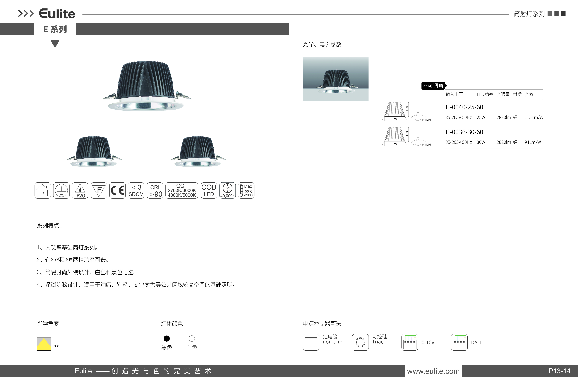Click the installed downlight photo thumbnail

pos(335,79)
